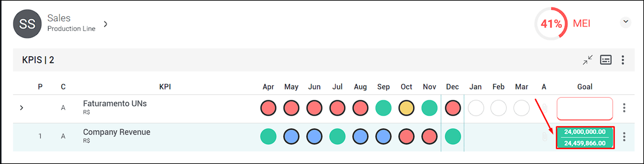
Task: Select the green September status for Faturamento UNs
Action: click(383, 108)
